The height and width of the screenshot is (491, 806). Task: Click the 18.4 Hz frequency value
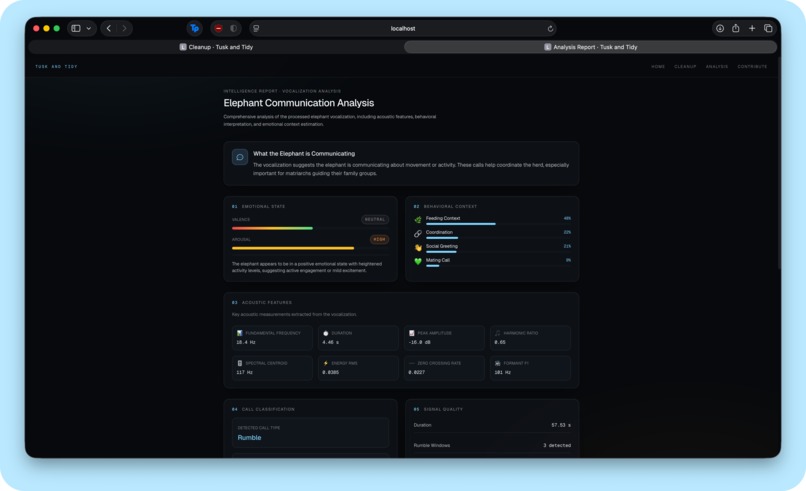coord(246,342)
